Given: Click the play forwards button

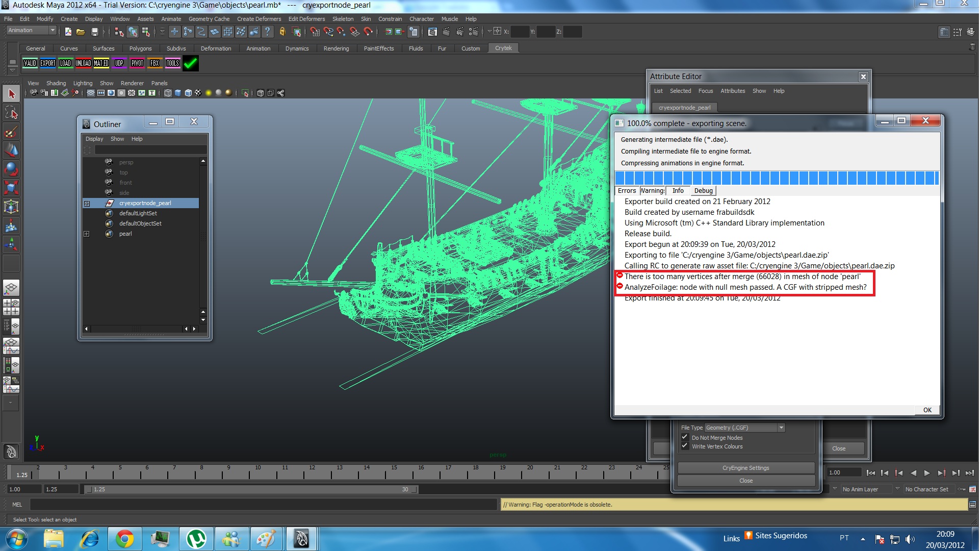Looking at the screenshot, I should pyautogui.click(x=926, y=473).
